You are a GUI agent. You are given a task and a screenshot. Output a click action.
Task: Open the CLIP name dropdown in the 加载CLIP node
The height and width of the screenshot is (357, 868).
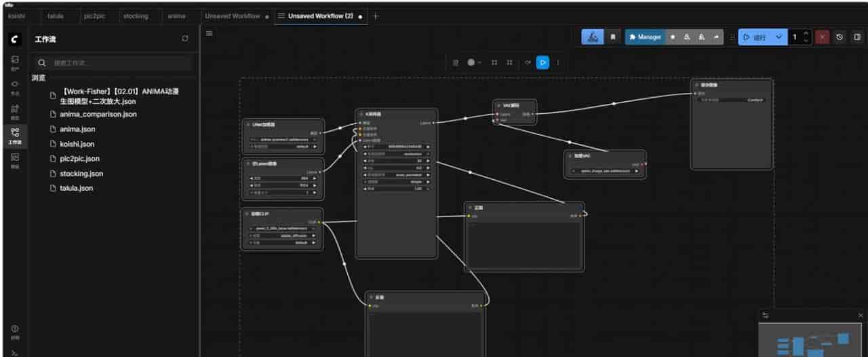(x=283, y=228)
